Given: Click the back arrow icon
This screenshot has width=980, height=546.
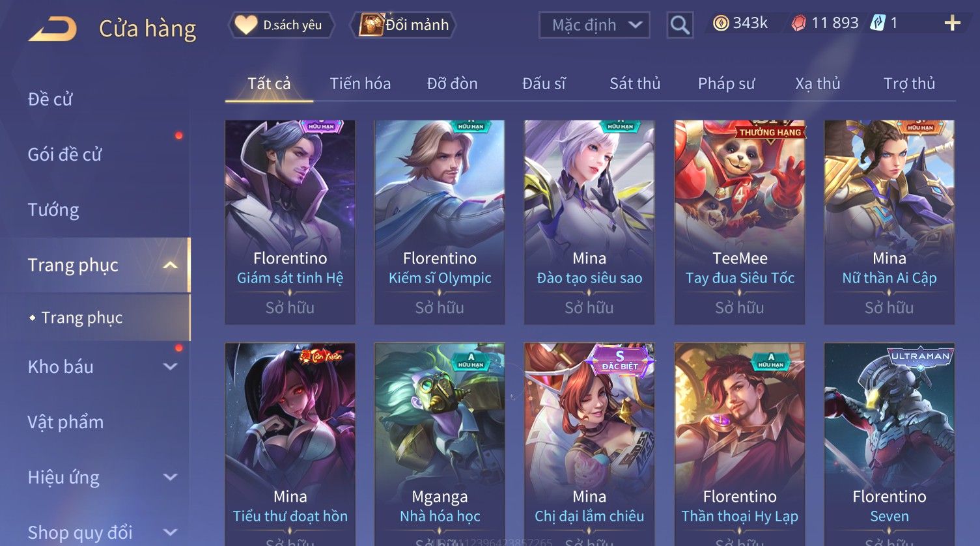Looking at the screenshot, I should [53, 29].
